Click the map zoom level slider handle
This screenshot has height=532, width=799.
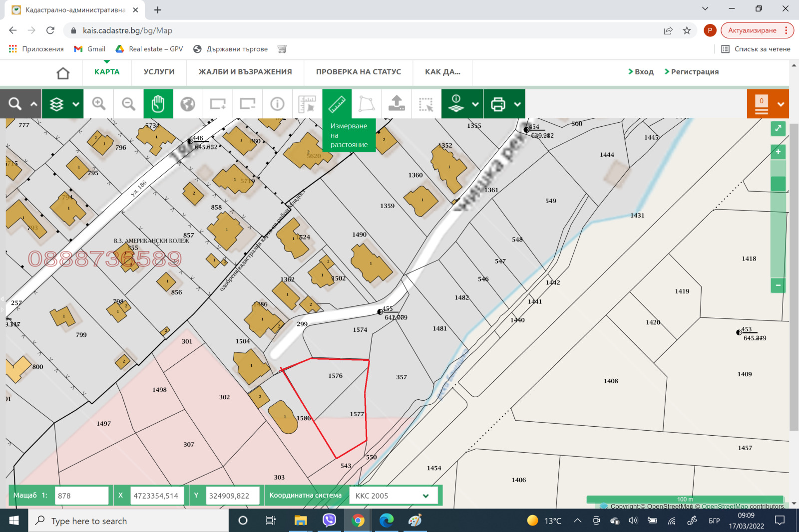click(x=778, y=184)
